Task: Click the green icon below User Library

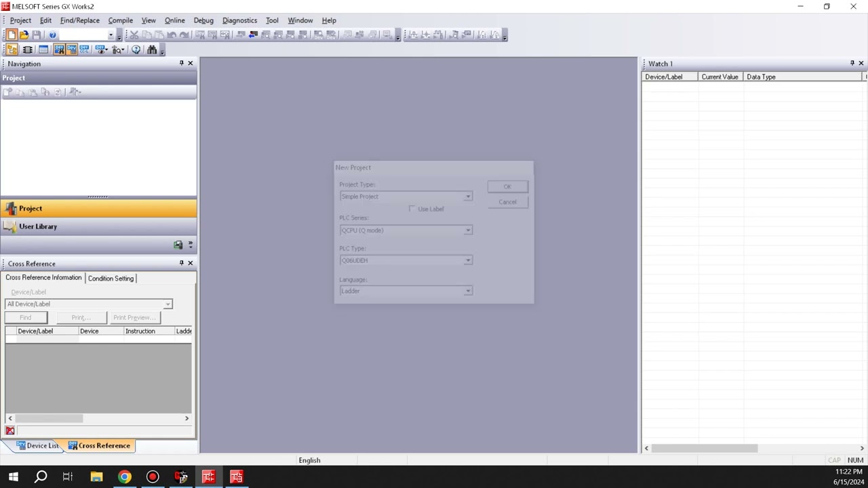Action: [x=178, y=245]
